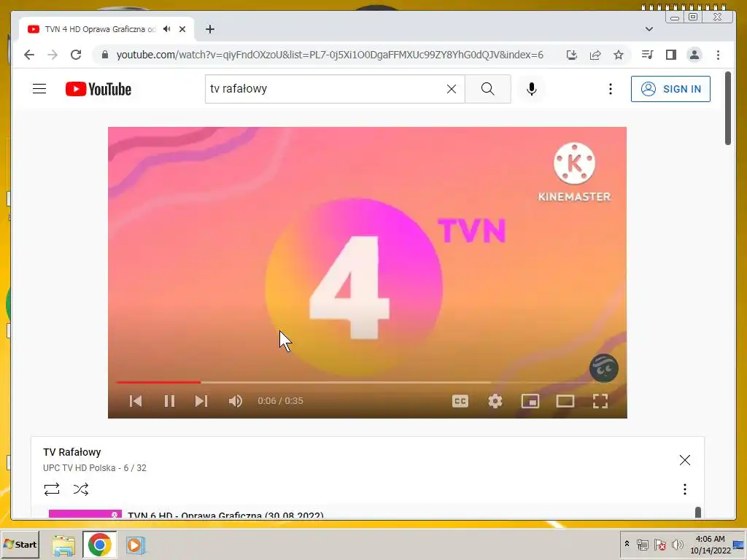Close the playlist panel
Screen dimensions: 747x560
click(x=684, y=459)
